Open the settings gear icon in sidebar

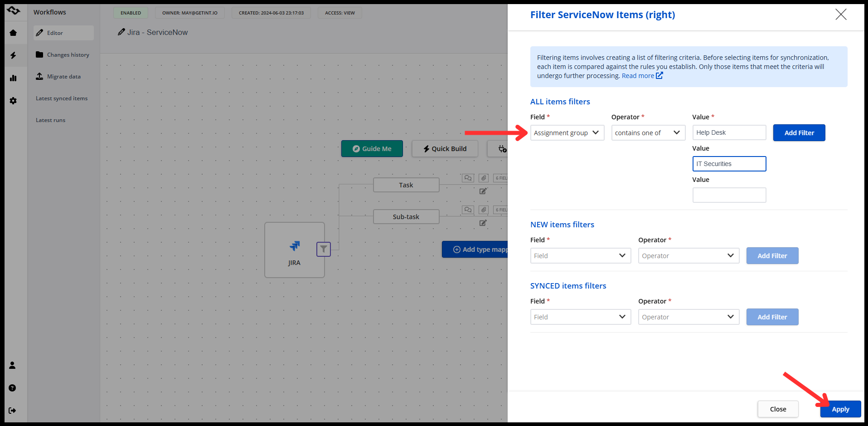[x=13, y=101]
